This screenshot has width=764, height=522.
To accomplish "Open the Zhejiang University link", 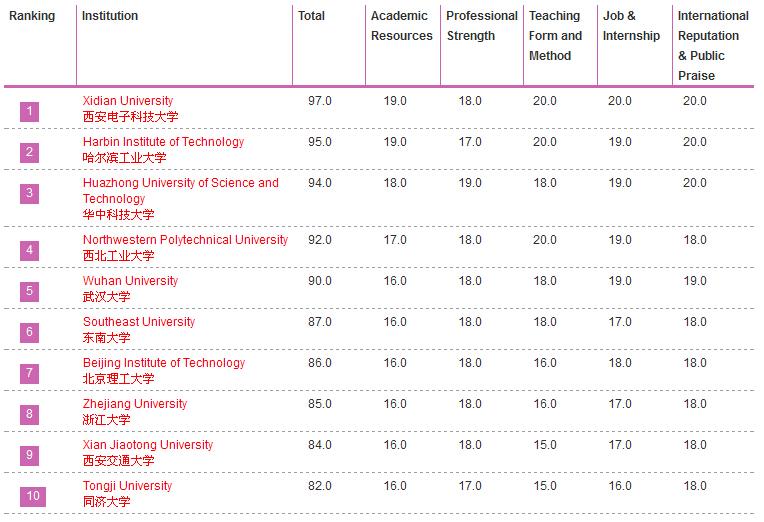I will coord(135,404).
